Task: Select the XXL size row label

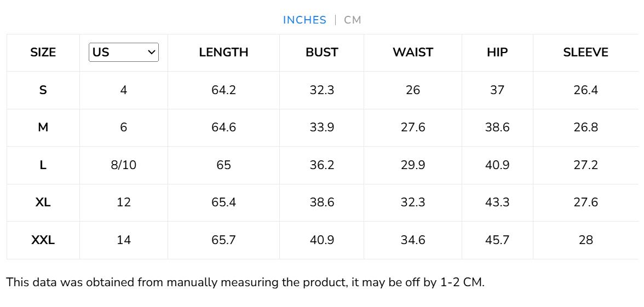Action: (43, 240)
